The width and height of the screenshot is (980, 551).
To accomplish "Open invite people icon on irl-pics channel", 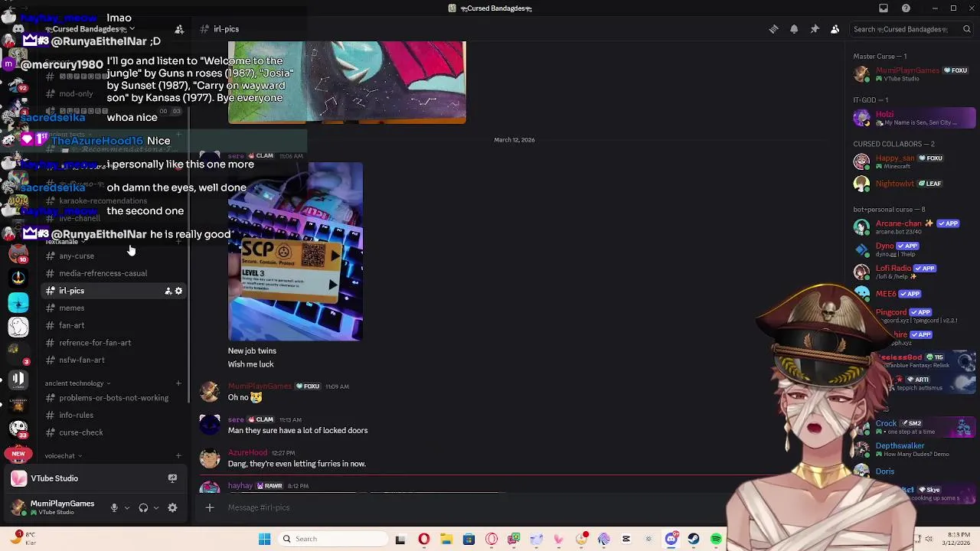I will pyautogui.click(x=168, y=291).
